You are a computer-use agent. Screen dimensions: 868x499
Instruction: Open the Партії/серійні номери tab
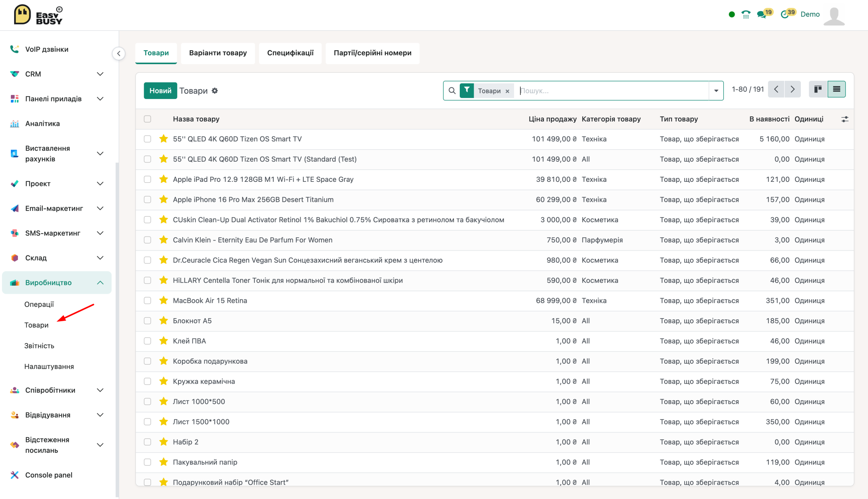point(372,53)
